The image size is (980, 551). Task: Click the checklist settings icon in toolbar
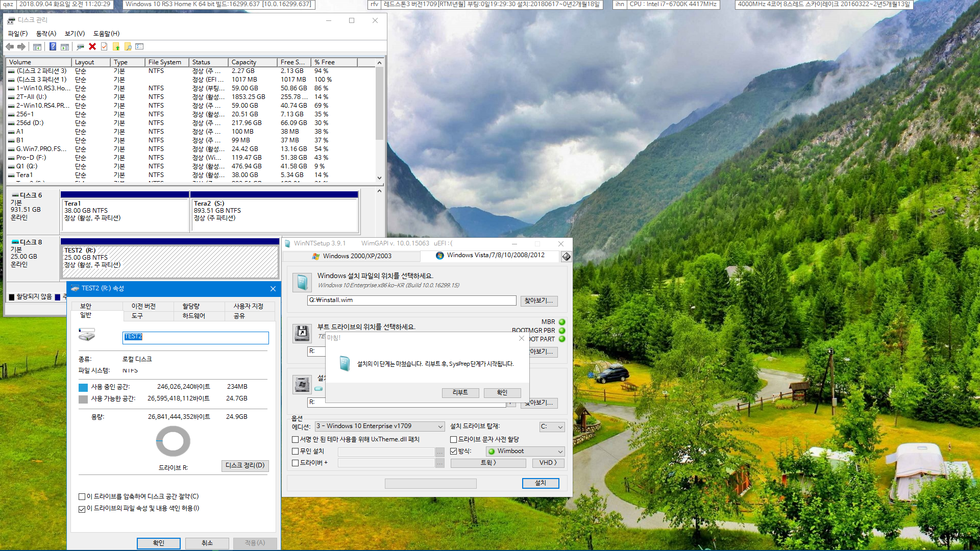(139, 46)
